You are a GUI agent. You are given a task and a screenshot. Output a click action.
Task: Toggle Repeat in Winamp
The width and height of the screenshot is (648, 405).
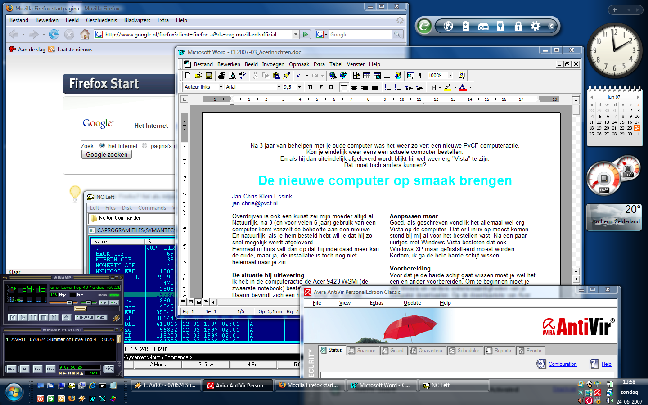[101, 317]
